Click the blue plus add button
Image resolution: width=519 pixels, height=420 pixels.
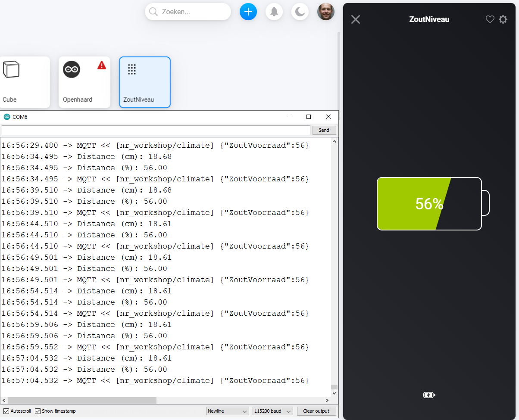point(248,12)
